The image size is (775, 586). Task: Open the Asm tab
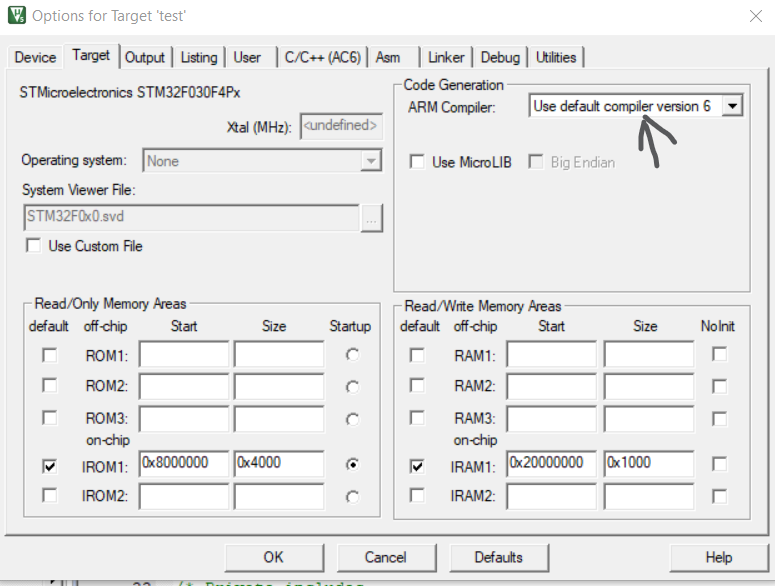click(x=388, y=57)
